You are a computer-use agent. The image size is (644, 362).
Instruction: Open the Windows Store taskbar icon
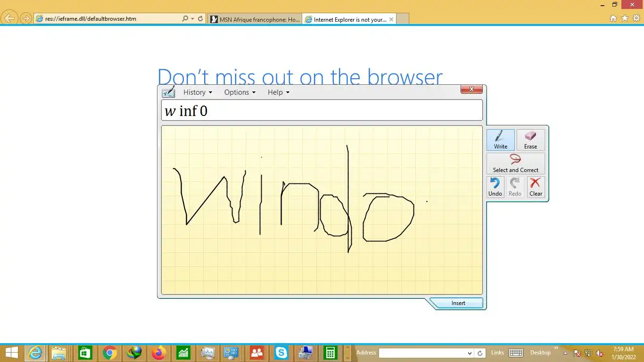[x=85, y=353]
